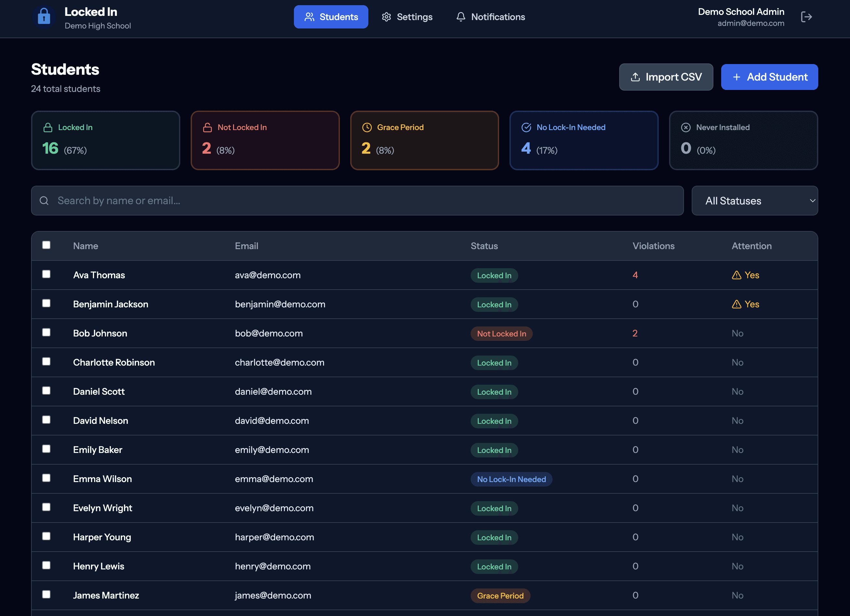The height and width of the screenshot is (616, 850).
Task: Click the logout icon in top right corner
Action: point(807,16)
